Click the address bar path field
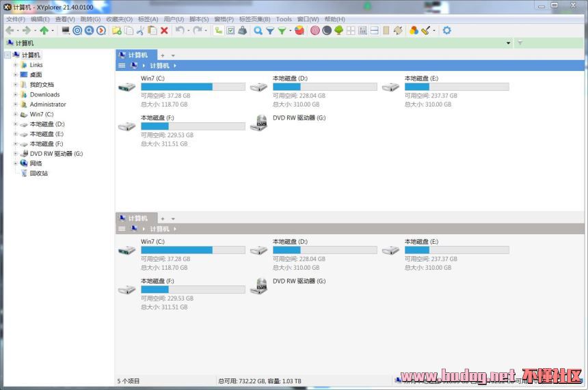Screen dimensions: 588x390 tap(255, 43)
